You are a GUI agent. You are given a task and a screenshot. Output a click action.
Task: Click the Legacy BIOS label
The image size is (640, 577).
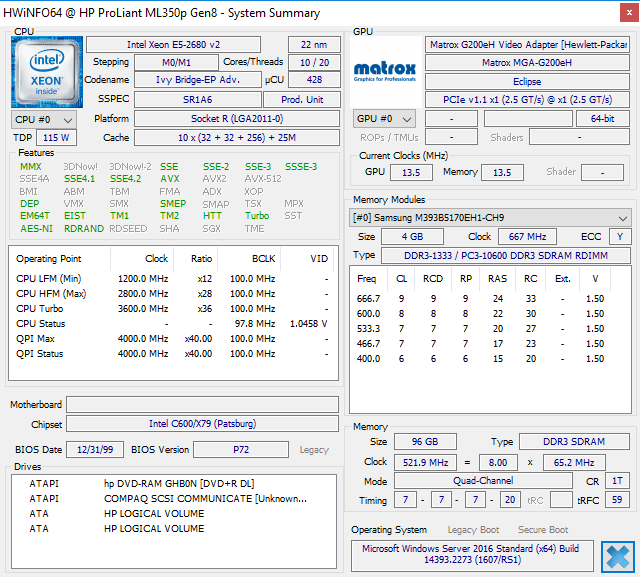(x=314, y=450)
